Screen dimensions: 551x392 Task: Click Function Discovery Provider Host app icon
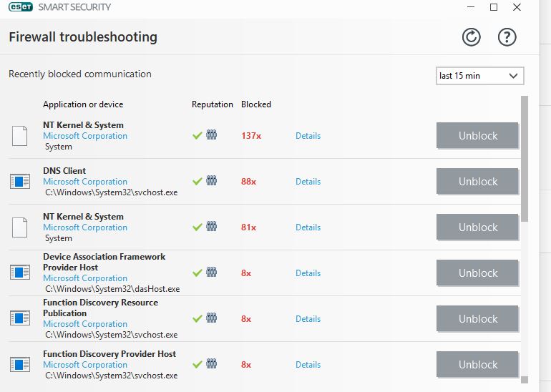point(20,364)
